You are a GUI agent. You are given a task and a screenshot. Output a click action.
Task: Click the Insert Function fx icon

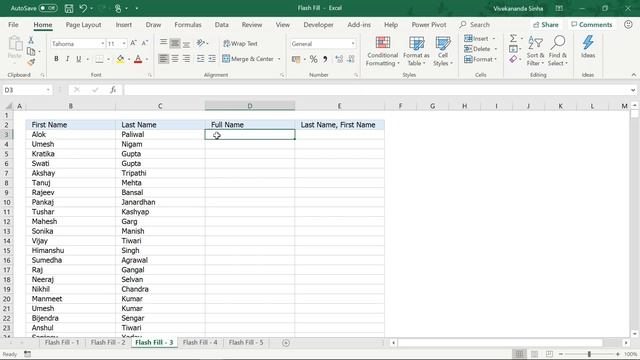[x=113, y=90]
